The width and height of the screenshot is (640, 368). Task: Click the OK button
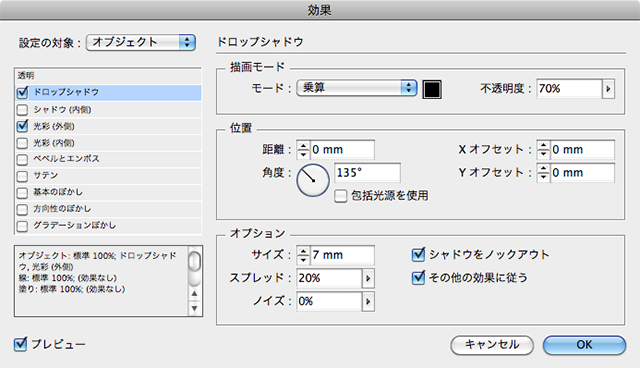[x=584, y=345]
